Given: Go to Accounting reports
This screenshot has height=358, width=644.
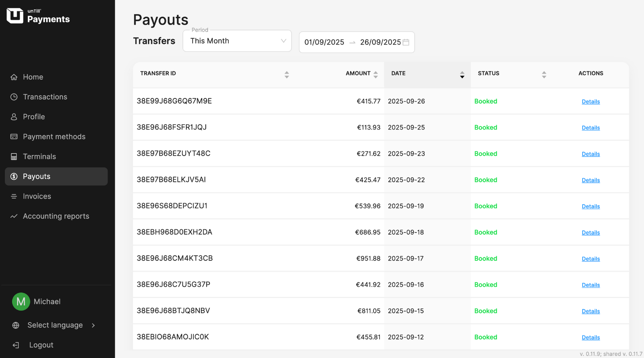Looking at the screenshot, I should [56, 216].
